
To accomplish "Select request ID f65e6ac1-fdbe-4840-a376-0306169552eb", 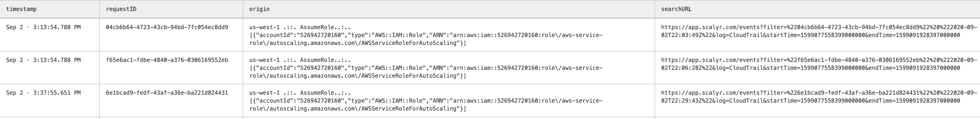I will pos(167,60).
